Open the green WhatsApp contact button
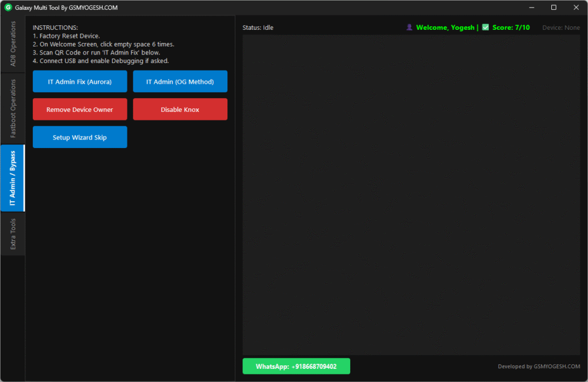588x382 pixels. tap(296, 367)
